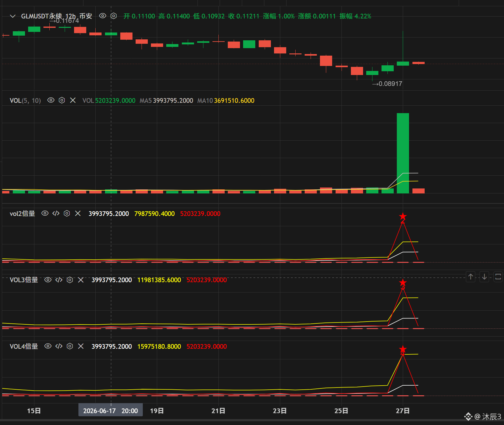The height and width of the screenshot is (425, 504).
Task: Collapse the GLMUSDT chart legend chevron
Action: pyautogui.click(x=13, y=16)
